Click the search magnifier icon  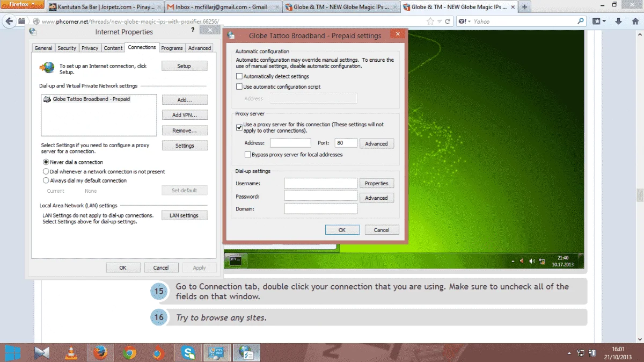click(580, 21)
